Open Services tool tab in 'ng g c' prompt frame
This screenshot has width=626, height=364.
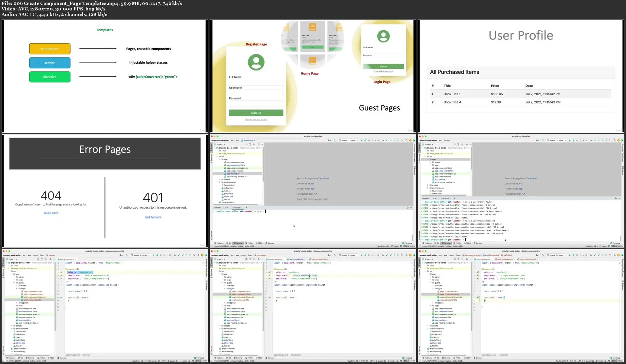[x=270, y=243]
